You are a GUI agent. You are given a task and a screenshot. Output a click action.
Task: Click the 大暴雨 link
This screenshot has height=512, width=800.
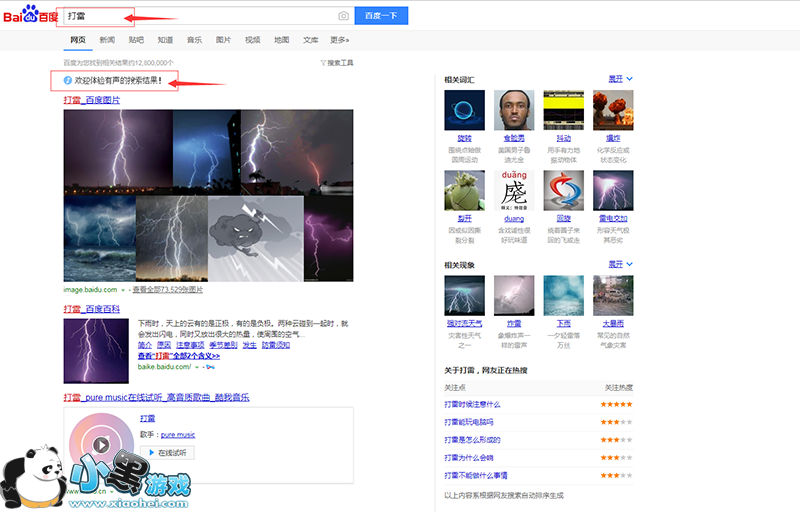point(613,323)
